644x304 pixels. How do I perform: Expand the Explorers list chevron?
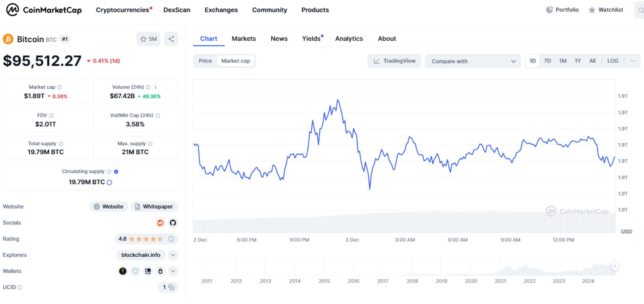pos(173,255)
